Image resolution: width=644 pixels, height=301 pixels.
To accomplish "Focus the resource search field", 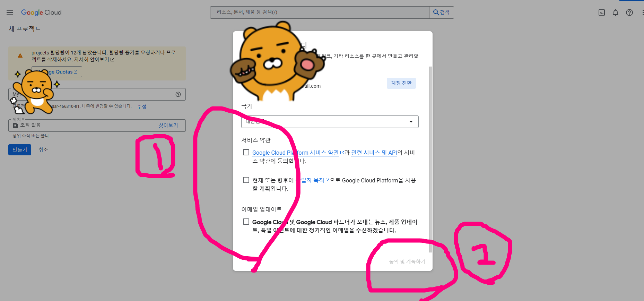I will (x=320, y=12).
